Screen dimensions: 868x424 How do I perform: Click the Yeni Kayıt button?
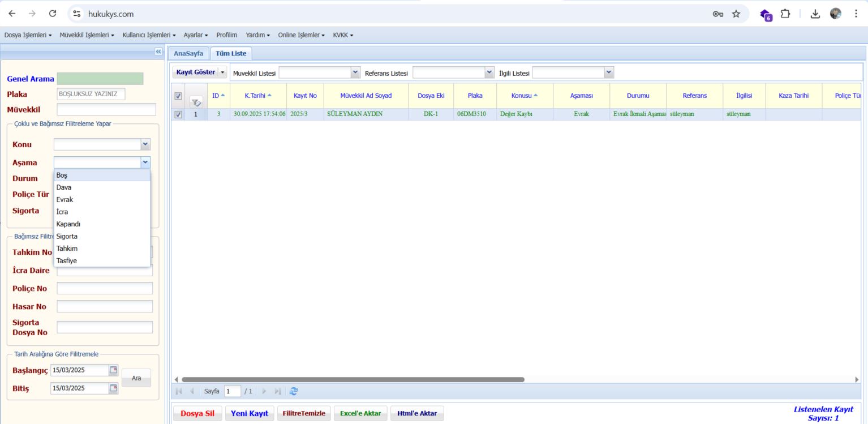(250, 413)
